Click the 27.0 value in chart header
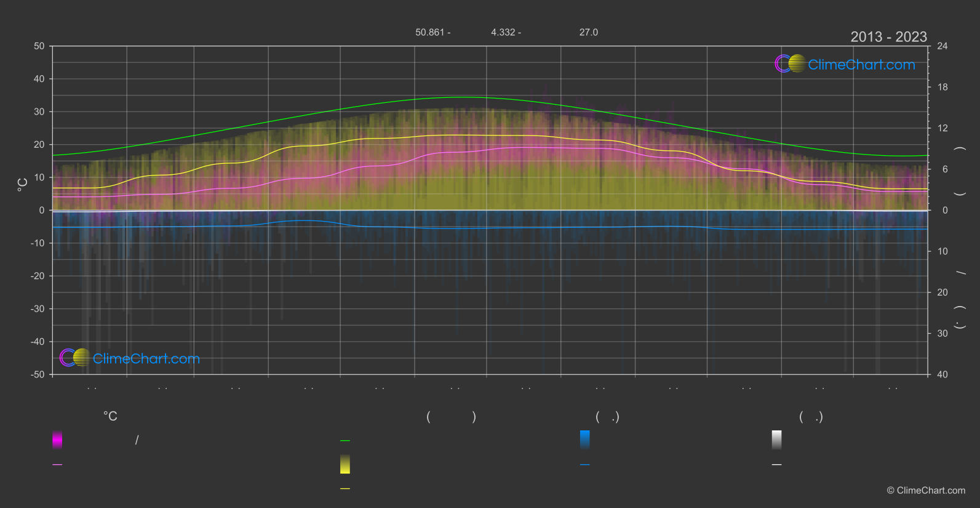Image resolution: width=980 pixels, height=508 pixels. [x=588, y=32]
